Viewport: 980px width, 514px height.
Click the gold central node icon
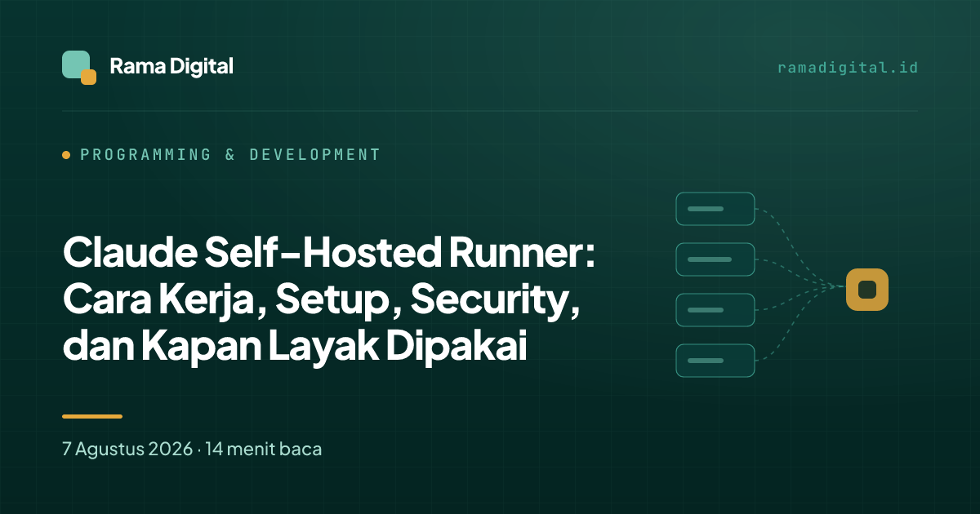867,290
